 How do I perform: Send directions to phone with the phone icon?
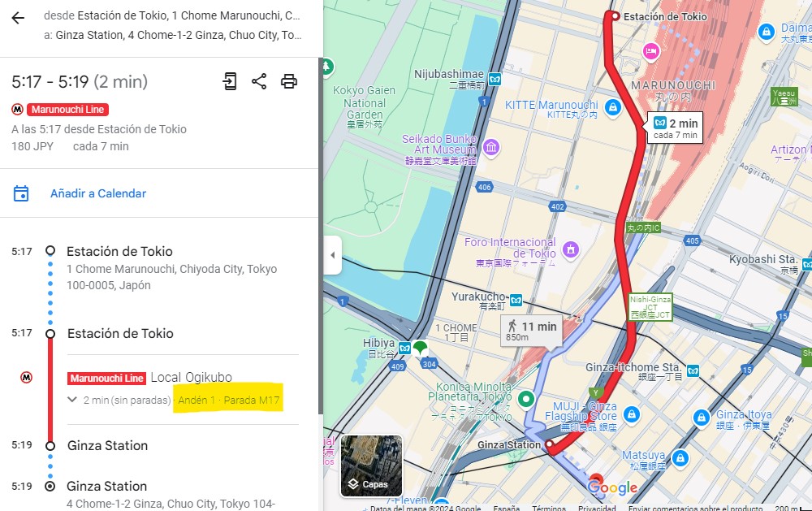click(230, 81)
